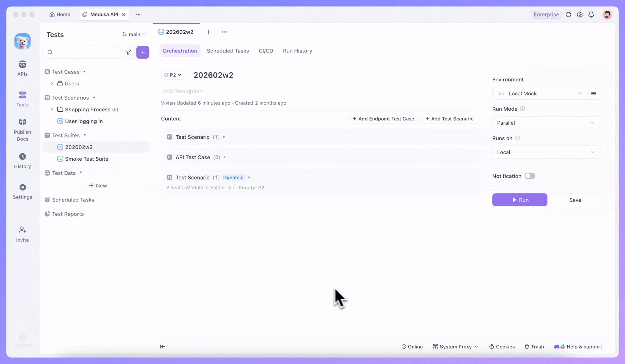Open History in the left sidebar

click(22, 161)
